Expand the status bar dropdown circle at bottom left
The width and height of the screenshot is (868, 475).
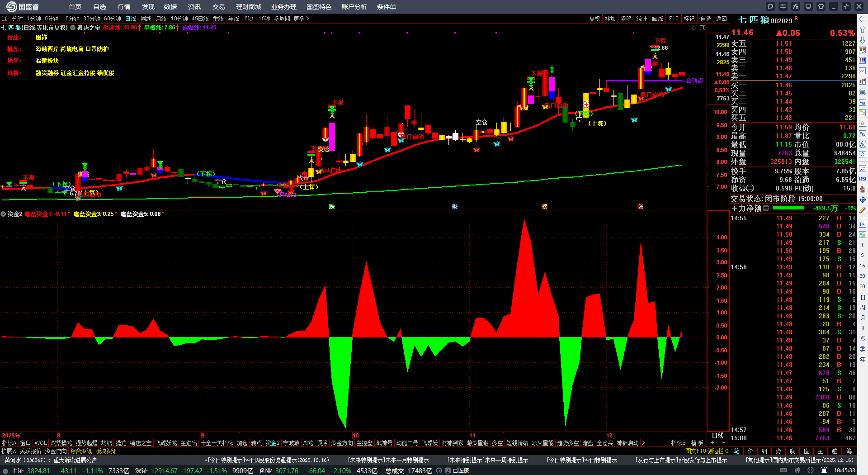5,470
